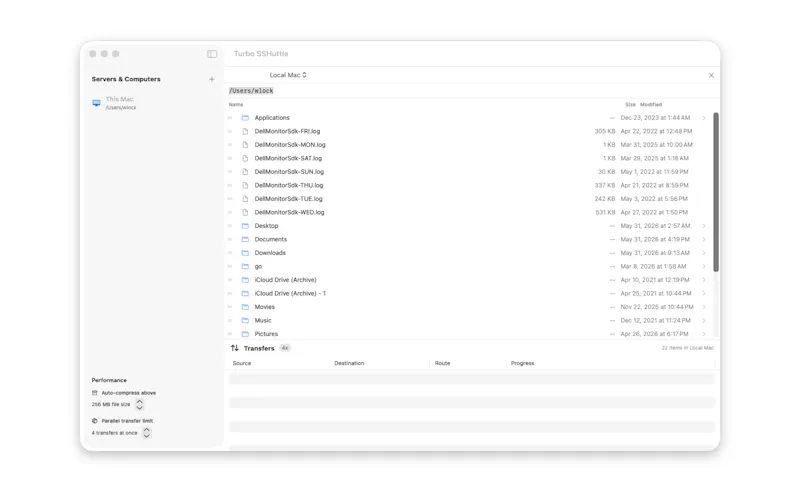
Task: Expand the Music folder chevron
Action: click(704, 320)
